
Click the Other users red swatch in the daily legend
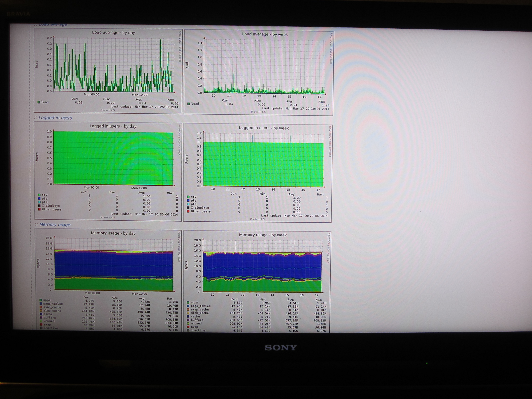[39, 209]
